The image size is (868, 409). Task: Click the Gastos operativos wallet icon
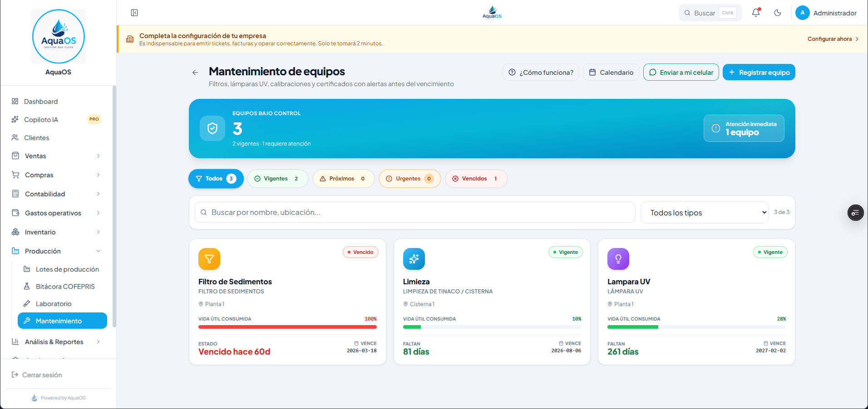(x=15, y=213)
